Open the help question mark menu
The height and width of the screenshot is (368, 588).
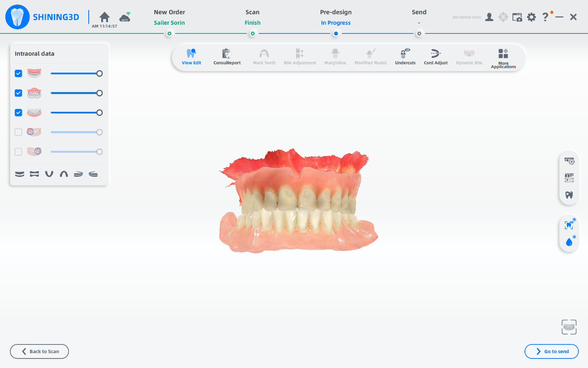545,17
